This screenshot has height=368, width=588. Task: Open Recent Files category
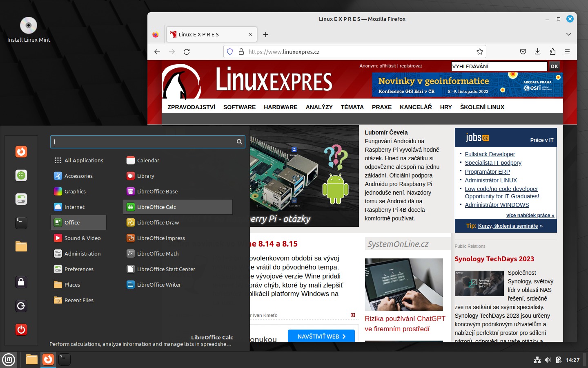pos(78,300)
